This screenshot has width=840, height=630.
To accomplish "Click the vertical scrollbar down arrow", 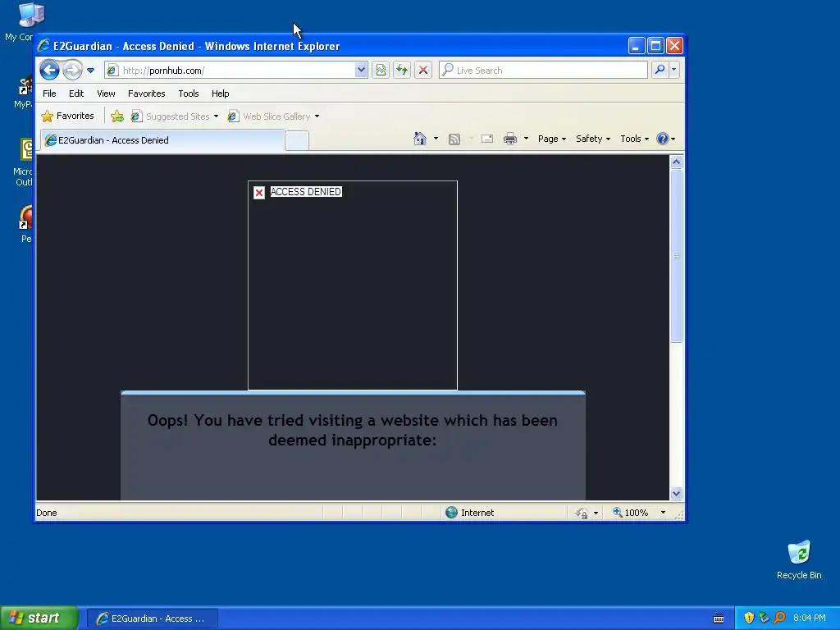I will tap(676, 493).
